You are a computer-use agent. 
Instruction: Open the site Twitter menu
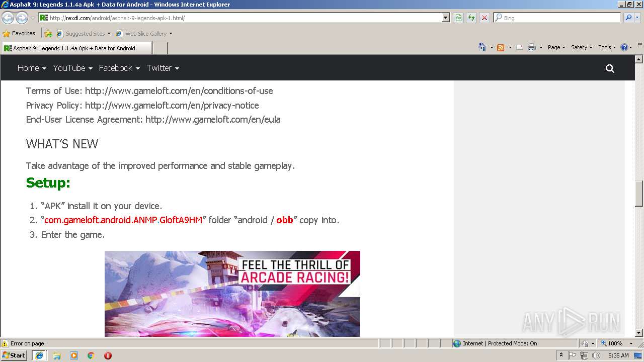click(x=163, y=68)
